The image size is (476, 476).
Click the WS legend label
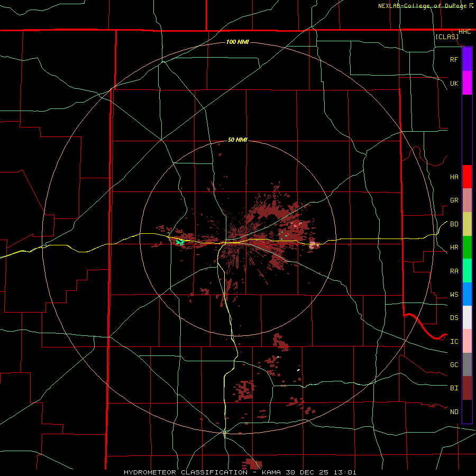pos(454,294)
